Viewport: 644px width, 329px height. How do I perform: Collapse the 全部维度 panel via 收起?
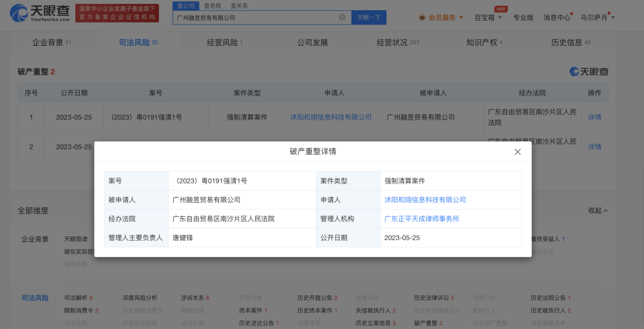[598, 211]
